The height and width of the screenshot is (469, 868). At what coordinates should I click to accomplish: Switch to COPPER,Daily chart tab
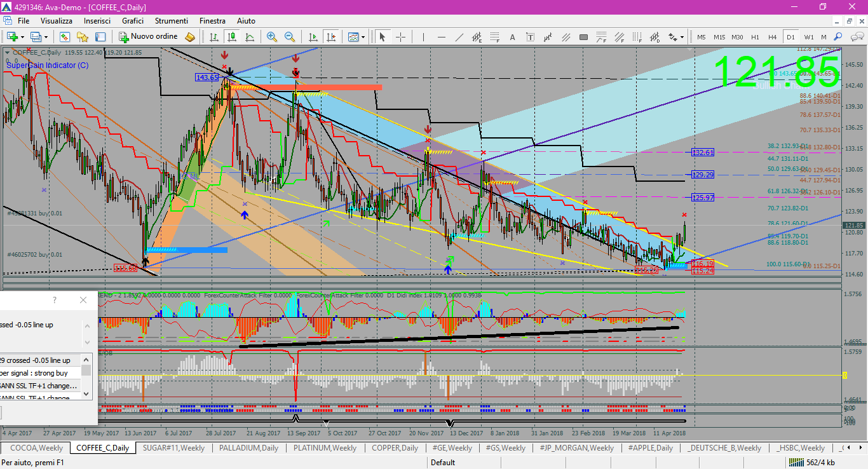pyautogui.click(x=395, y=448)
